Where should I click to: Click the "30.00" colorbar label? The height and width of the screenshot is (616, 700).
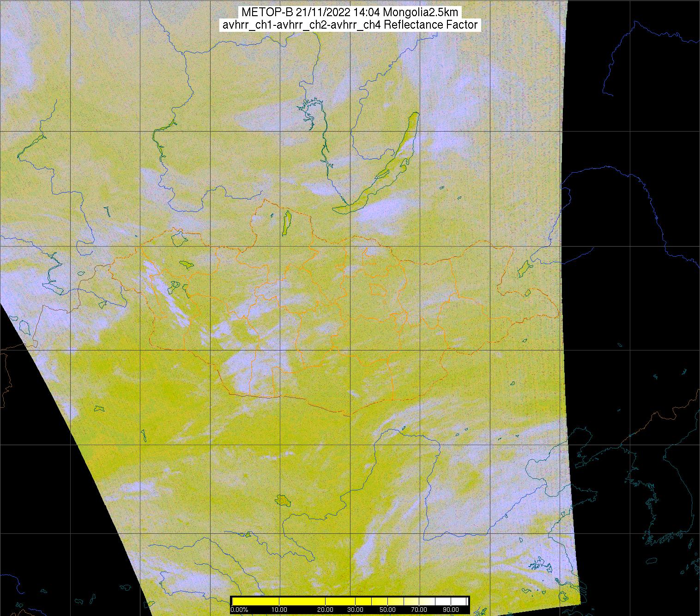tap(356, 610)
